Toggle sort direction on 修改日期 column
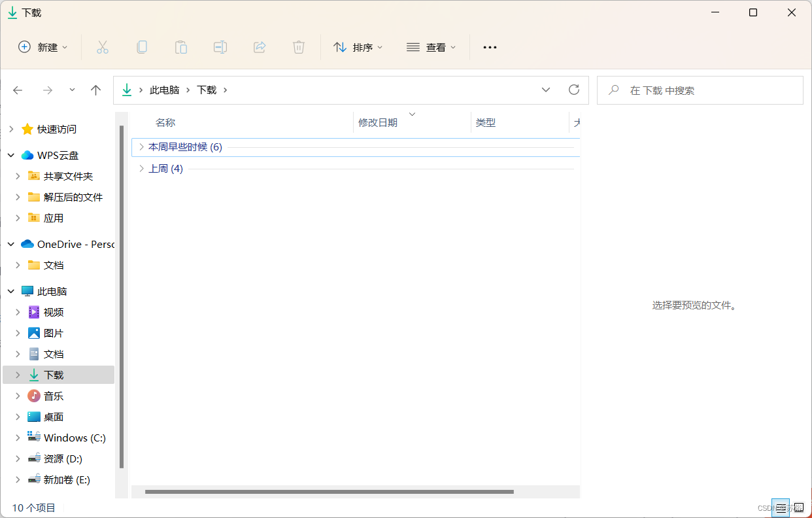Viewport: 812px width, 518px height. (412, 113)
